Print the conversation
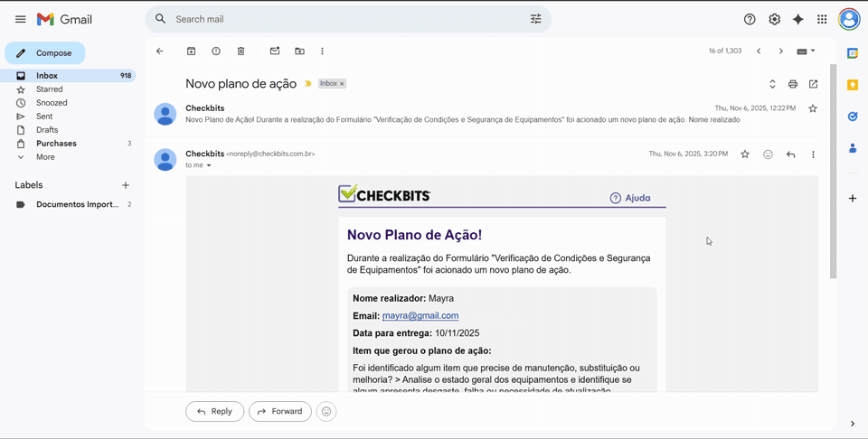This screenshot has height=439, width=868. [x=793, y=84]
